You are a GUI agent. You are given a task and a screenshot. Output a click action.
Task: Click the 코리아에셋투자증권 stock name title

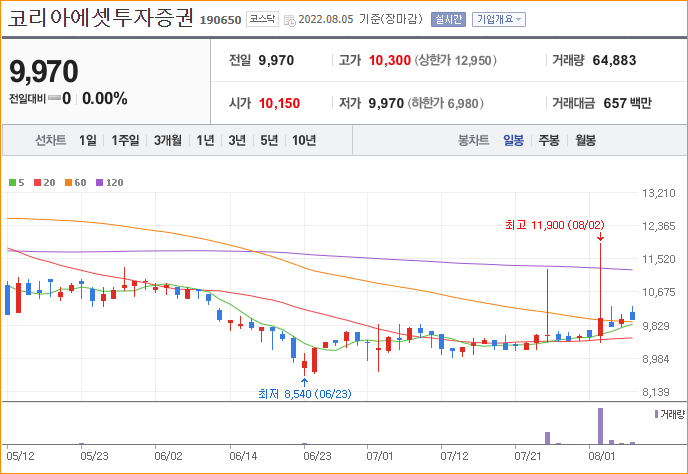(x=100, y=17)
